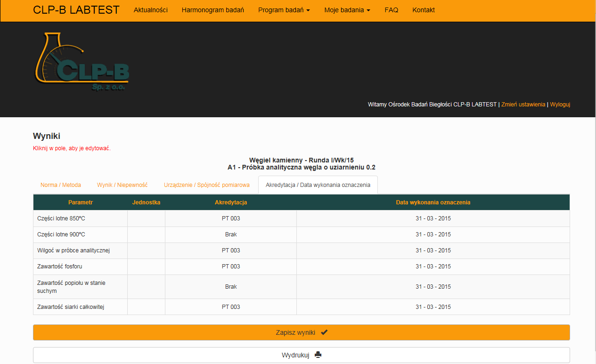Screen dimensions: 596x364
Task: Edit accreditation for Zawartość popiołu w stanie suchym
Action: [x=231, y=287]
